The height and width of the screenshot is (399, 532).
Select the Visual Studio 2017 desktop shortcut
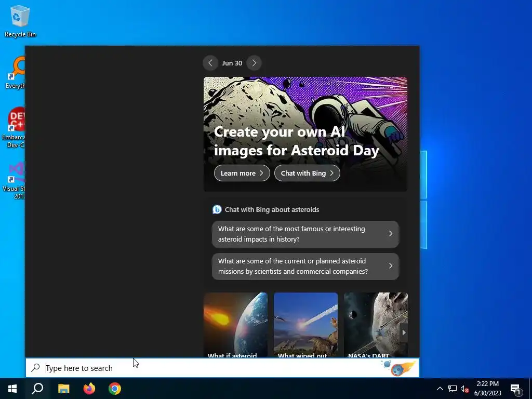click(14, 181)
